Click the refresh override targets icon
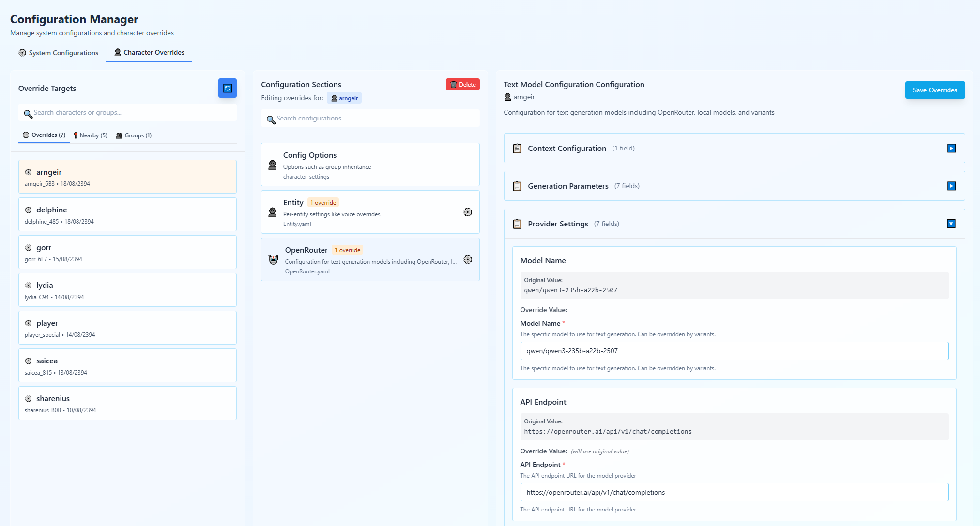The height and width of the screenshot is (526, 980). click(x=227, y=88)
